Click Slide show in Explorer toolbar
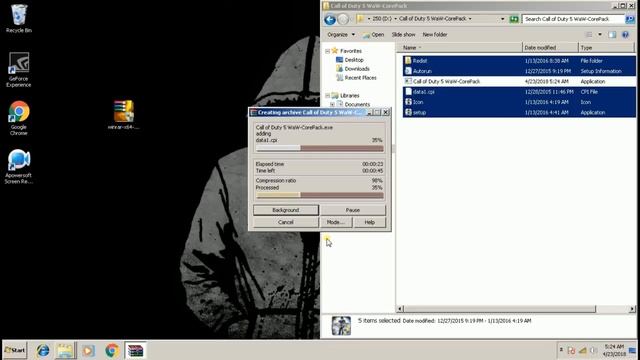Image resolution: width=640 pixels, height=360 pixels. [403, 35]
